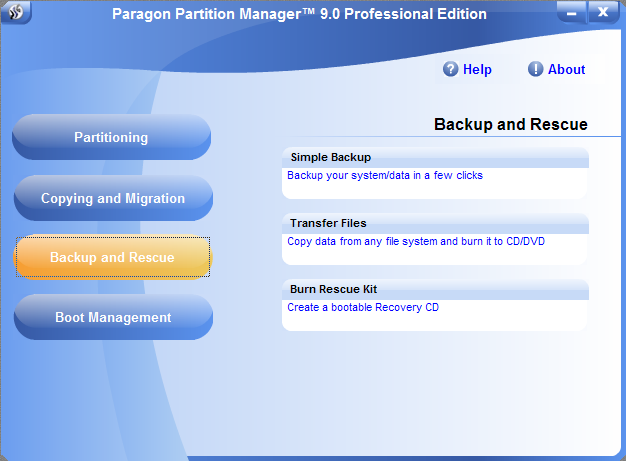Minimize the Partition Manager window
Viewport: 626px width, 461px height.
click(x=571, y=13)
